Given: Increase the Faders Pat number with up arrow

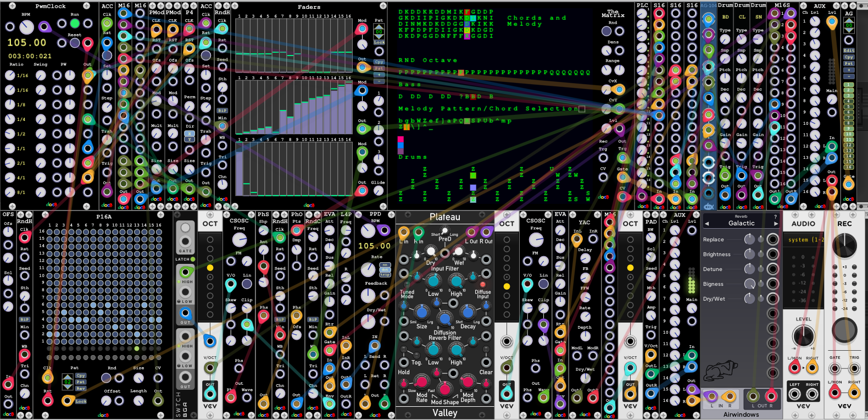Looking at the screenshot, I should tap(379, 27).
